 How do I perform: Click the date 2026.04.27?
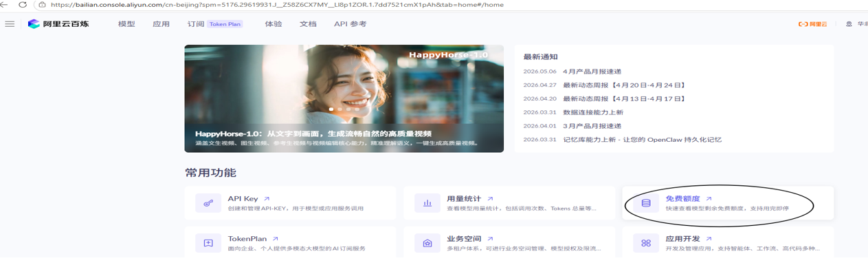point(539,85)
